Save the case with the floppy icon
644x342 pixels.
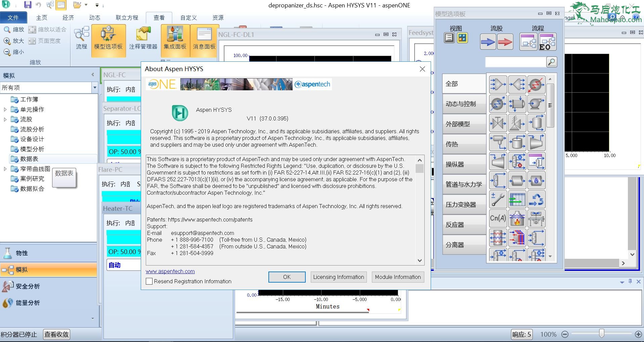coord(28,5)
